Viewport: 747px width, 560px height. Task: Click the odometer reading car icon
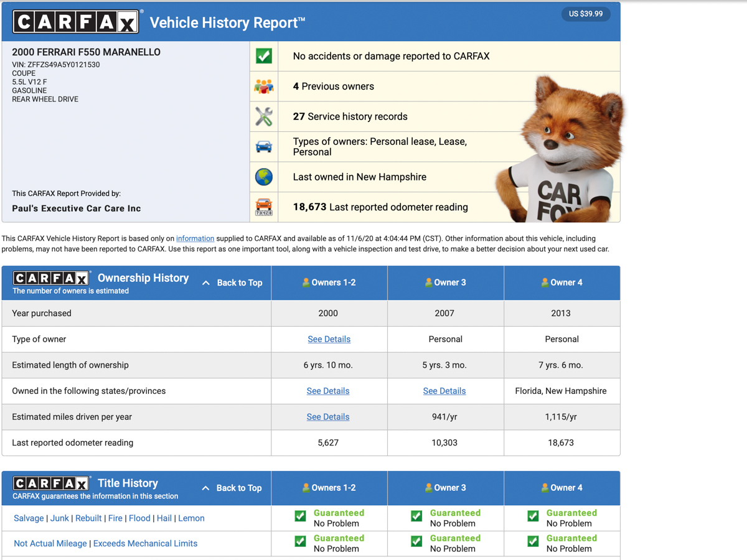click(x=264, y=207)
